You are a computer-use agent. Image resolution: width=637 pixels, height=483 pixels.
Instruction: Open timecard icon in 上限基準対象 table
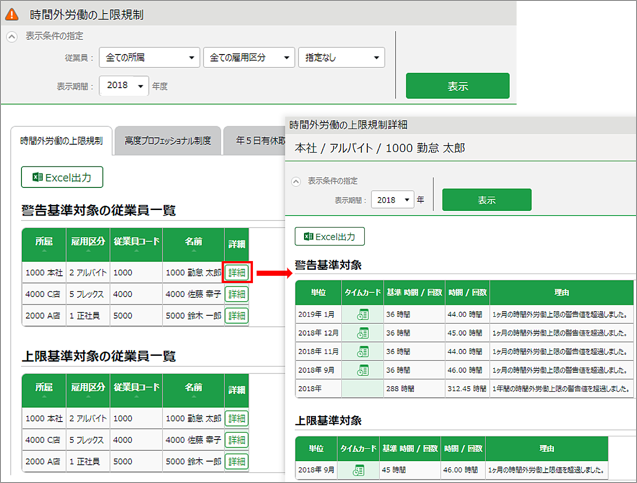point(361,469)
